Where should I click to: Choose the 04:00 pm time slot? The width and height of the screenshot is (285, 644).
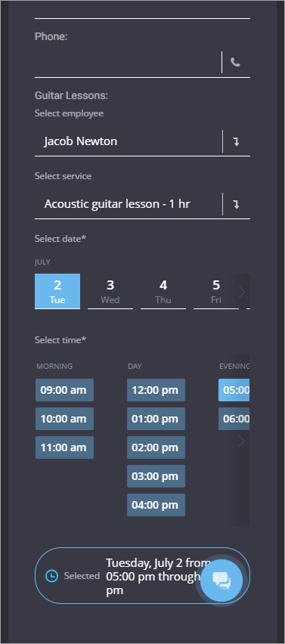coord(156,505)
